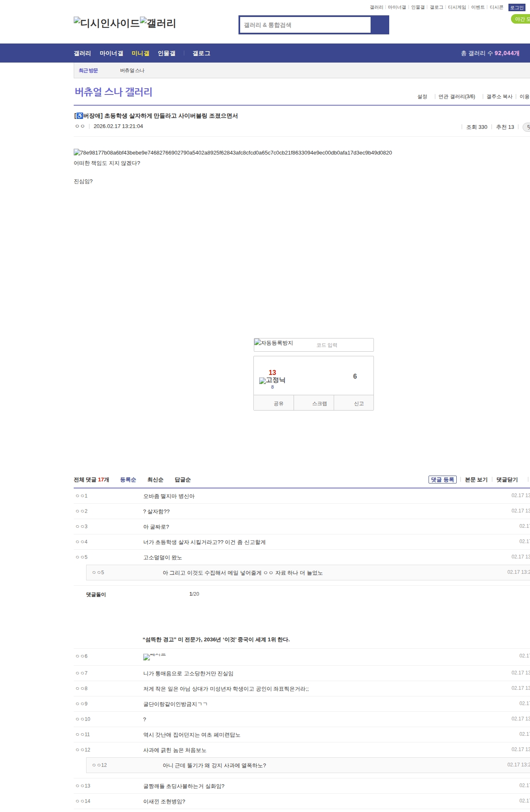
Task: Open the 디시게임 link
Action: pyautogui.click(x=457, y=7)
